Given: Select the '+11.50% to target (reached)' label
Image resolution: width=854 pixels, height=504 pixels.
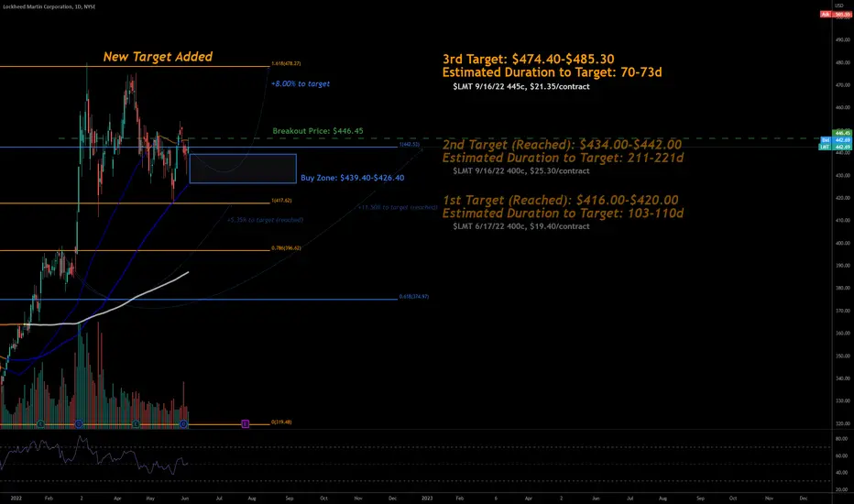Looking at the screenshot, I should 398,208.
